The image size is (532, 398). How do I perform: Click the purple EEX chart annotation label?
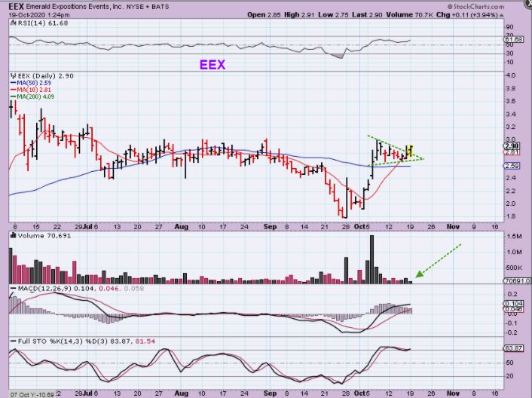[x=212, y=65]
